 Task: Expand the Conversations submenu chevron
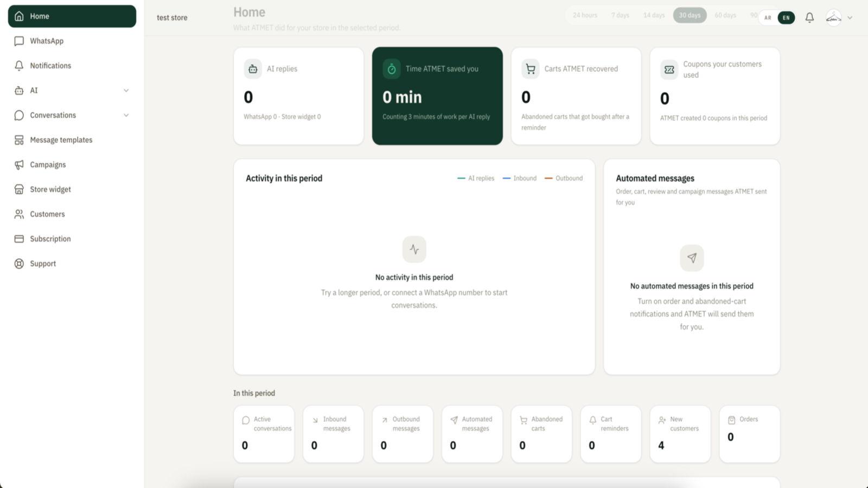(126, 115)
